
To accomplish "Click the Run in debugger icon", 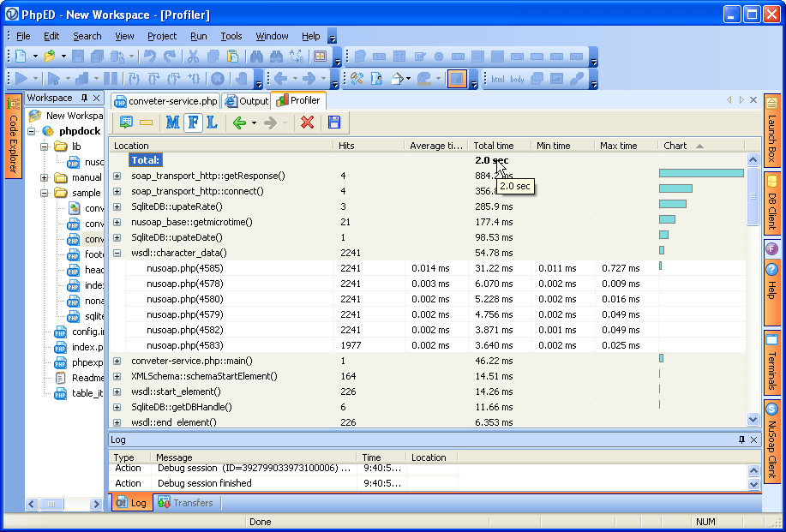I will [54, 78].
